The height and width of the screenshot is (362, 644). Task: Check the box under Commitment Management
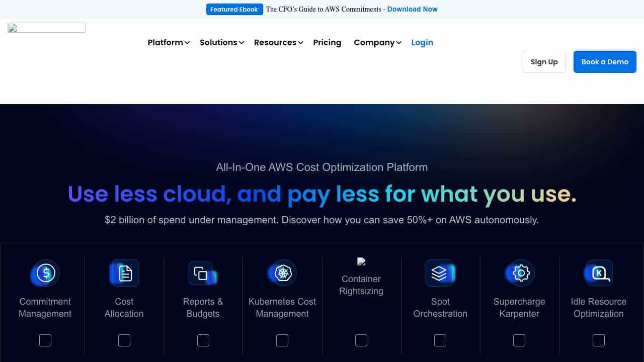(x=45, y=340)
